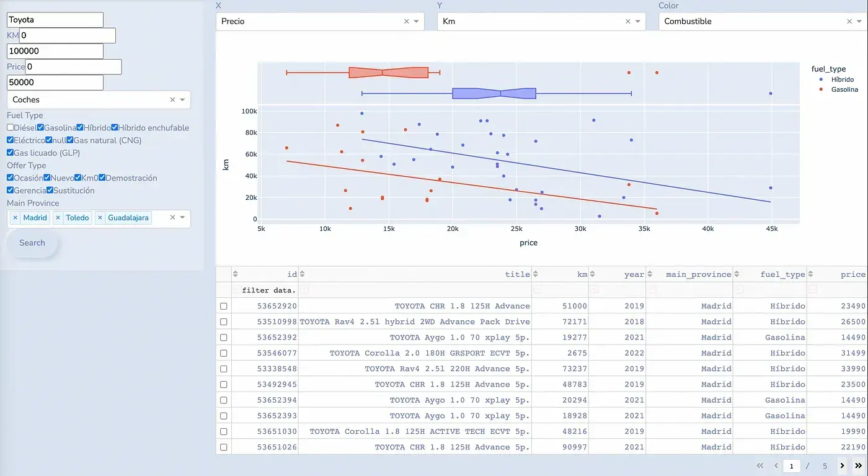Select the row with id 53510998
Viewport: 868px width, 476px height.
coord(224,321)
